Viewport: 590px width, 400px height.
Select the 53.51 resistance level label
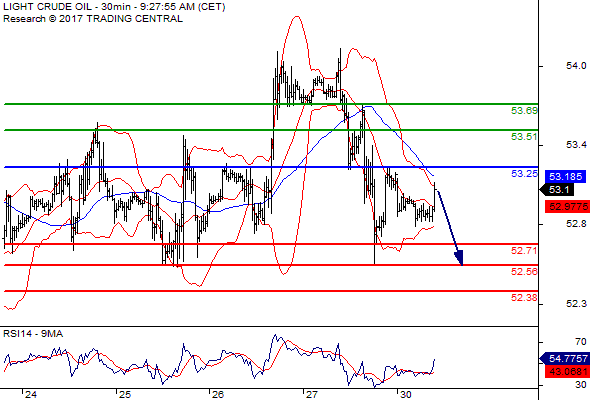point(524,137)
